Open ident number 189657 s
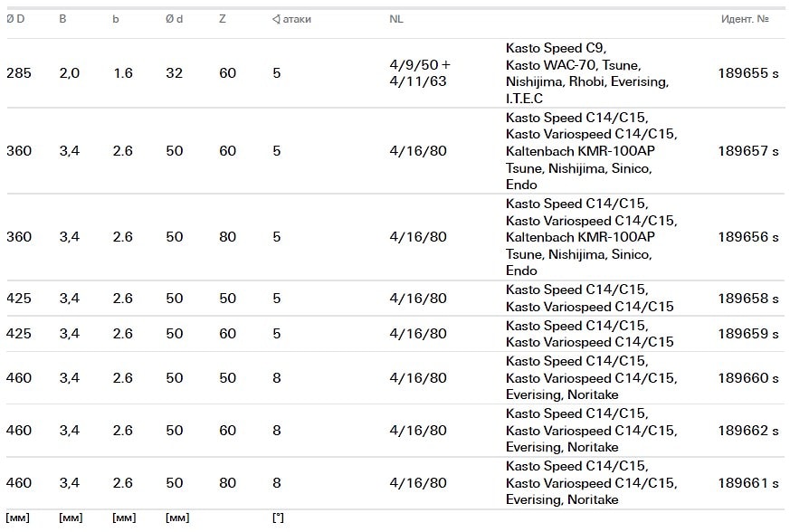 pos(747,151)
